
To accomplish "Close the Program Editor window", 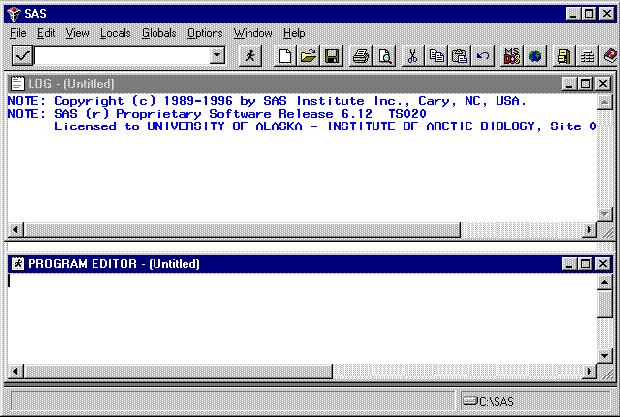I will click(603, 264).
